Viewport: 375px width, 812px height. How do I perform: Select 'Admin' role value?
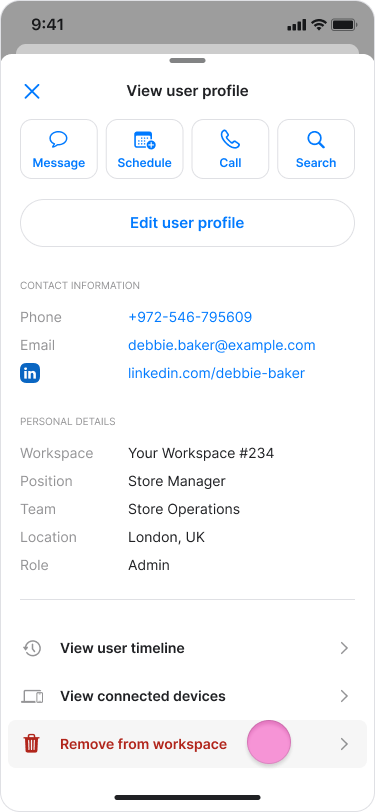[149, 566]
